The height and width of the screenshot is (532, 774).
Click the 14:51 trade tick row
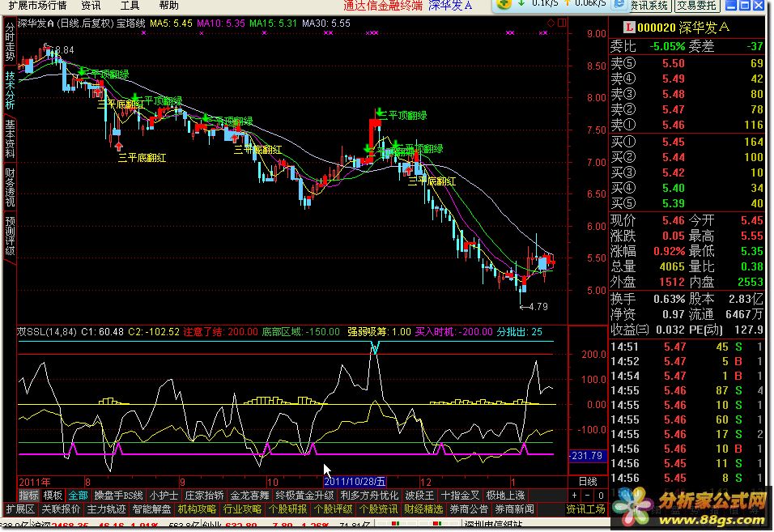[687, 347]
